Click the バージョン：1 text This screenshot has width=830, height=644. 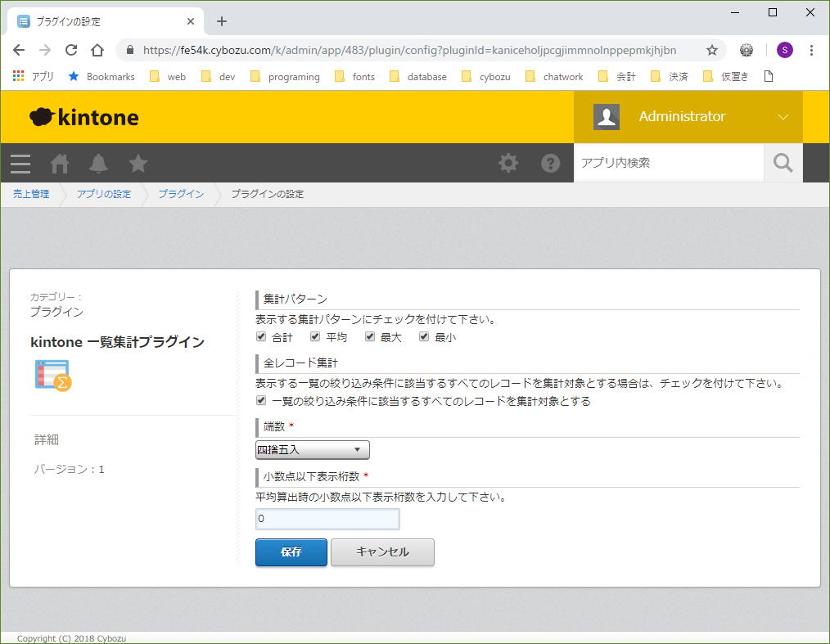click(x=70, y=469)
